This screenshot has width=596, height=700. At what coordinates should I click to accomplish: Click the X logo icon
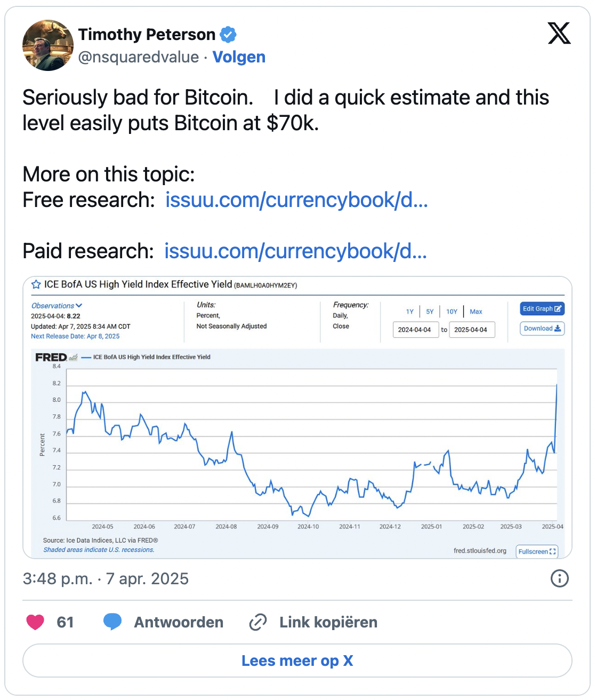pos(559,33)
